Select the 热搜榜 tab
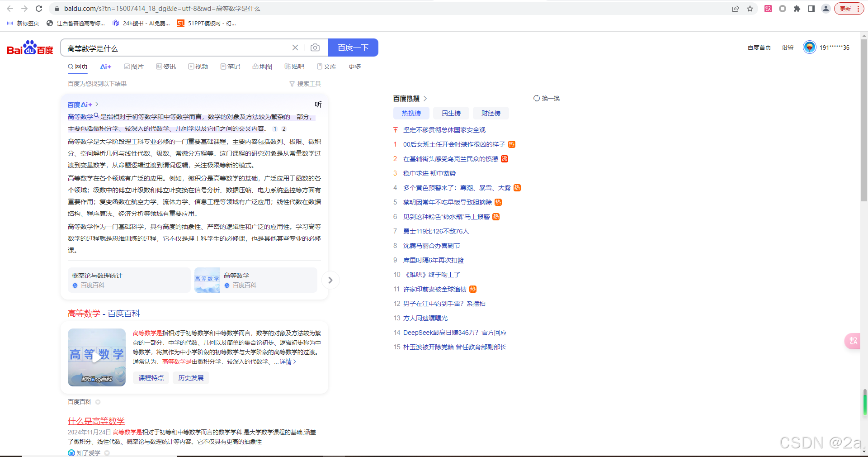The height and width of the screenshot is (457, 868). click(411, 113)
